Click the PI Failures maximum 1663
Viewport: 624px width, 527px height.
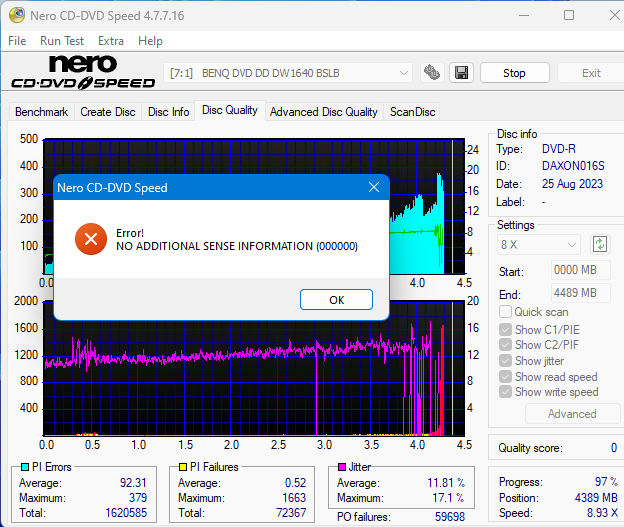point(294,498)
